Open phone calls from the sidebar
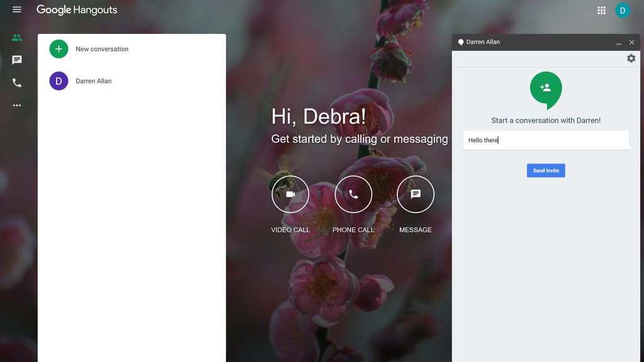Screen dimensions: 644x362 pyautogui.click(x=17, y=82)
